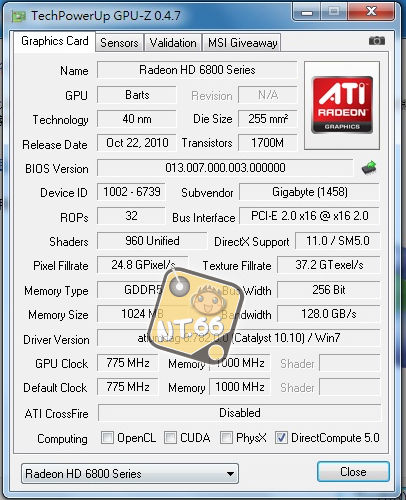Click Default Clock Memory 1000 MHz value
The image size is (406, 500).
pyautogui.click(x=240, y=387)
